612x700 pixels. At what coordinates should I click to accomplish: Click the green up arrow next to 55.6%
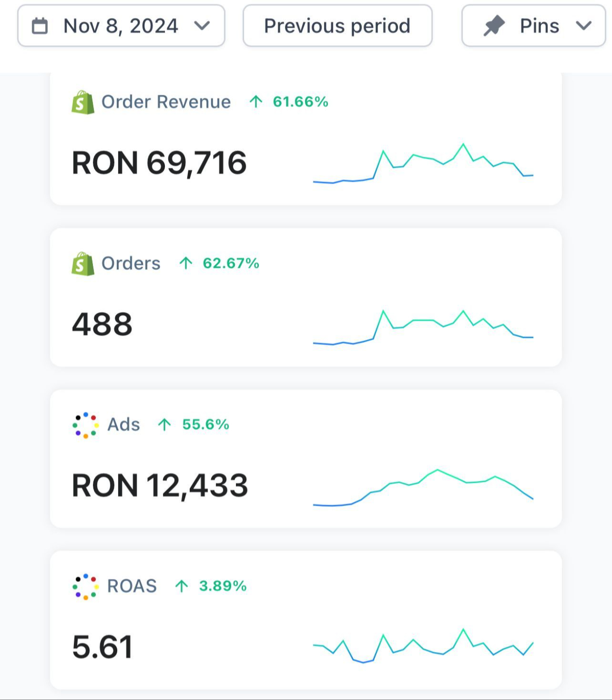pyautogui.click(x=164, y=424)
